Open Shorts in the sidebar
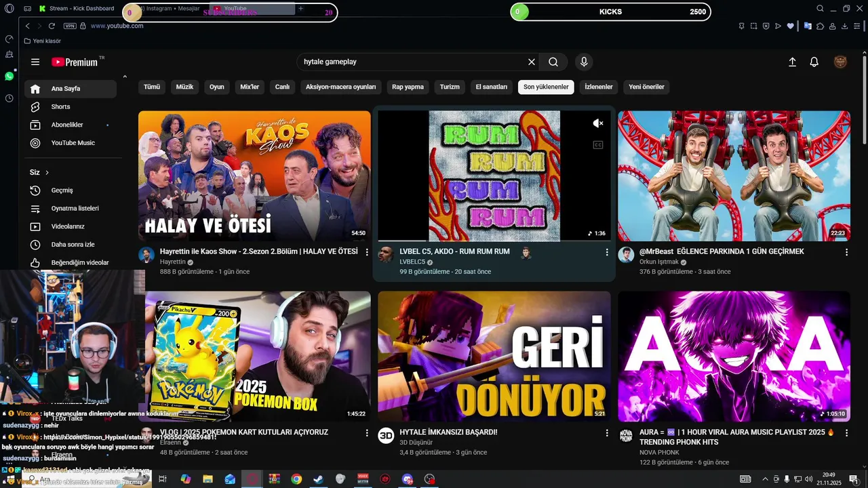Screen dimensions: 868x488 [71, 106]
